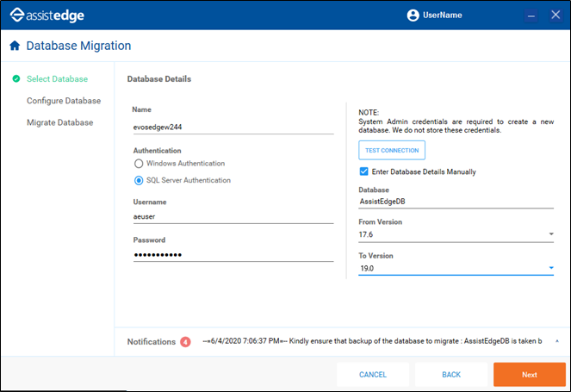Click the Database Details heading
This screenshot has width=571, height=392.
159,79
